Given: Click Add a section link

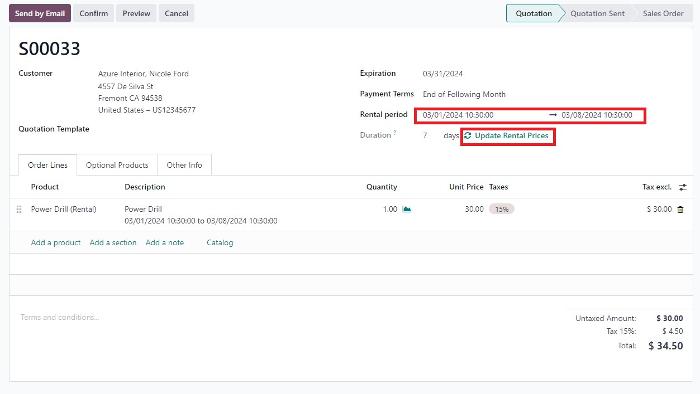Looking at the screenshot, I should pos(113,243).
